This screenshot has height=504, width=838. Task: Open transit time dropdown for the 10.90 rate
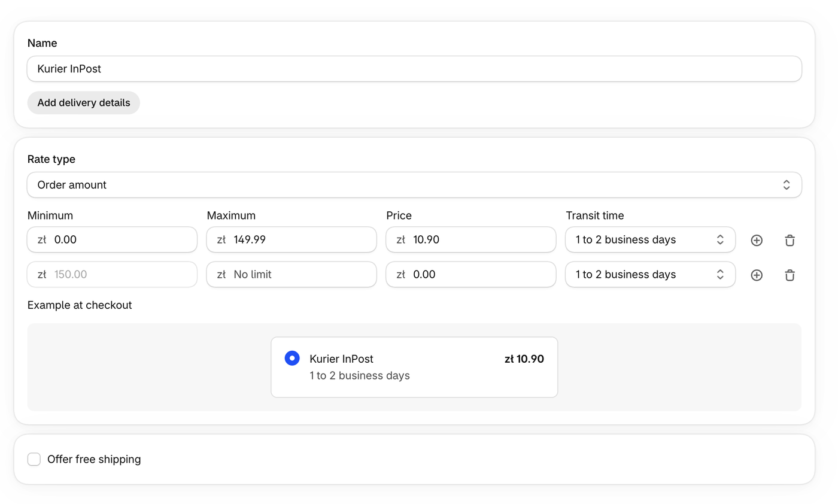click(650, 239)
